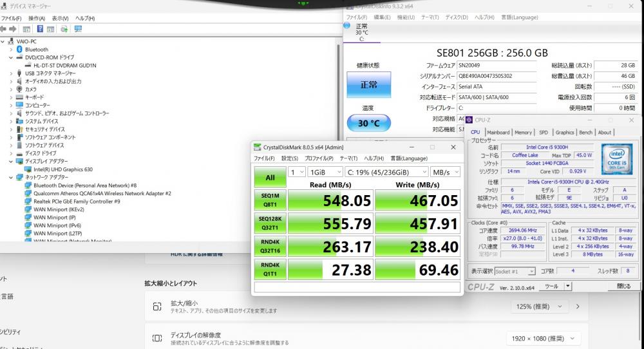The height and width of the screenshot is (349, 644).
Task: Collapse the ディスプレイ アダプター category
Action: [x=11, y=162]
